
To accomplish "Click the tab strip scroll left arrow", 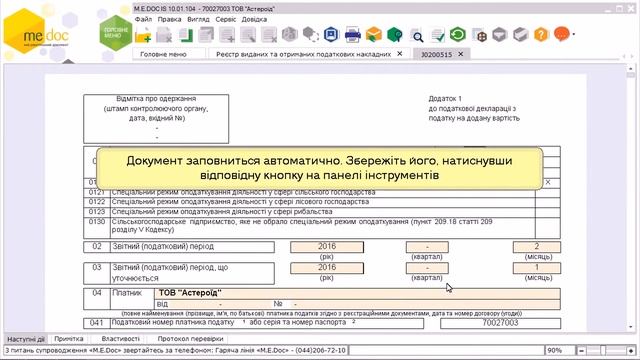I will coord(624,56).
